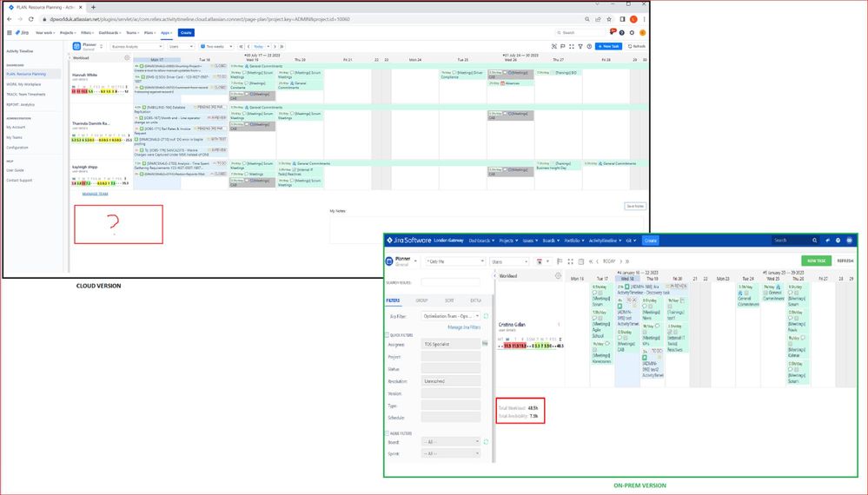Expand cloud Planner module switcher

[102, 46]
